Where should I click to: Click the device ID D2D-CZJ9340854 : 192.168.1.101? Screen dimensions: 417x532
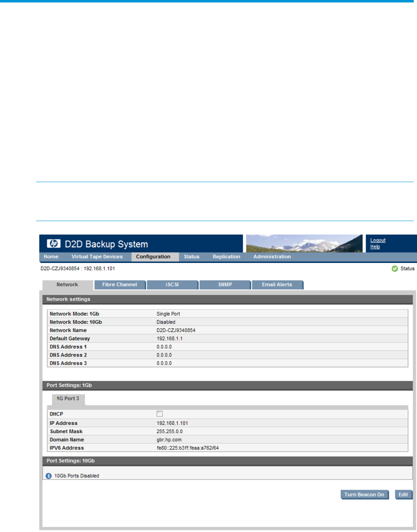[x=78, y=269]
